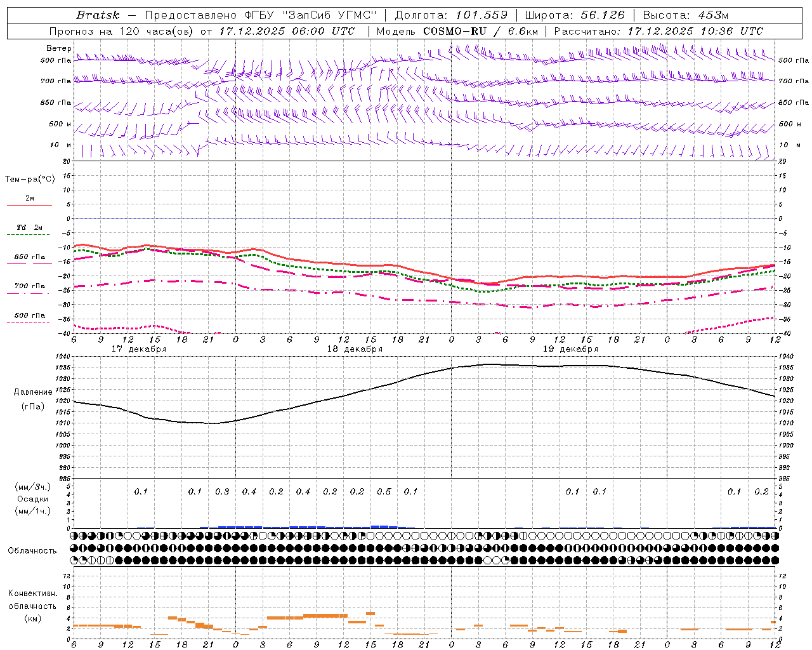Viewport: 812px width, 650px height.
Task: Select the "ЗапСиб УГМС" provider text
Action: click(330, 15)
